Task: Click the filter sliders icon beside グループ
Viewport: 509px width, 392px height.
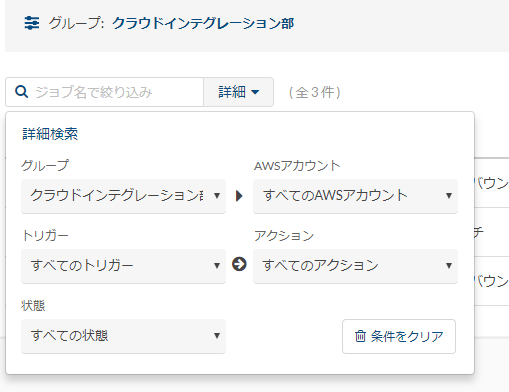Action: point(32,23)
